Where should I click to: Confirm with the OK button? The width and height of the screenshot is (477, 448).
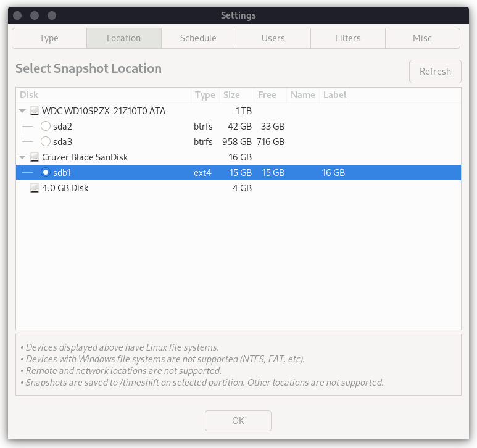pos(238,421)
